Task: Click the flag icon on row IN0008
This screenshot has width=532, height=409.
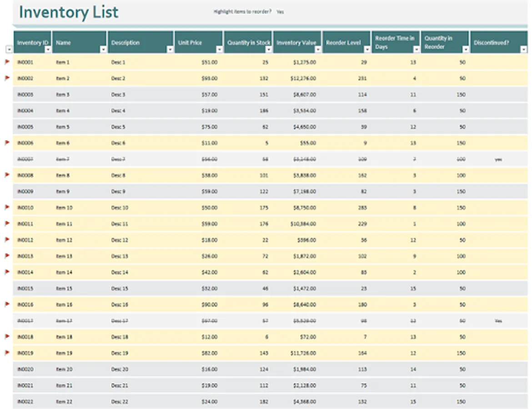Action: coord(7,175)
